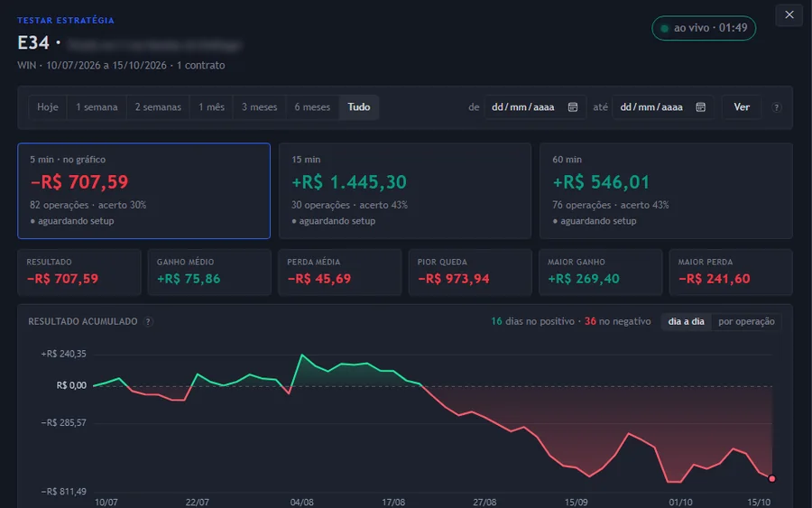This screenshot has height=508, width=812.
Task: Click '76 operações · acerto 43%' text
Action: click(x=611, y=205)
